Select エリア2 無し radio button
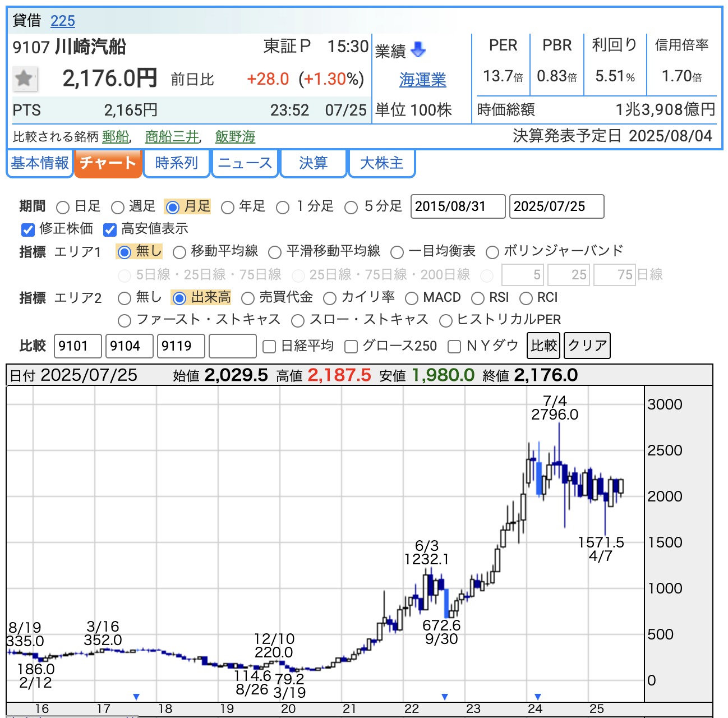The width and height of the screenshot is (728, 718). [x=125, y=298]
